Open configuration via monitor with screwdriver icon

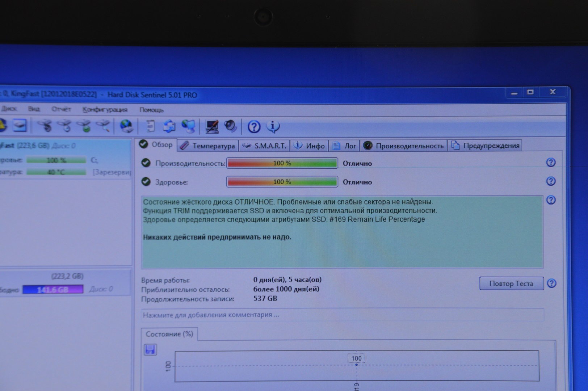(x=211, y=126)
